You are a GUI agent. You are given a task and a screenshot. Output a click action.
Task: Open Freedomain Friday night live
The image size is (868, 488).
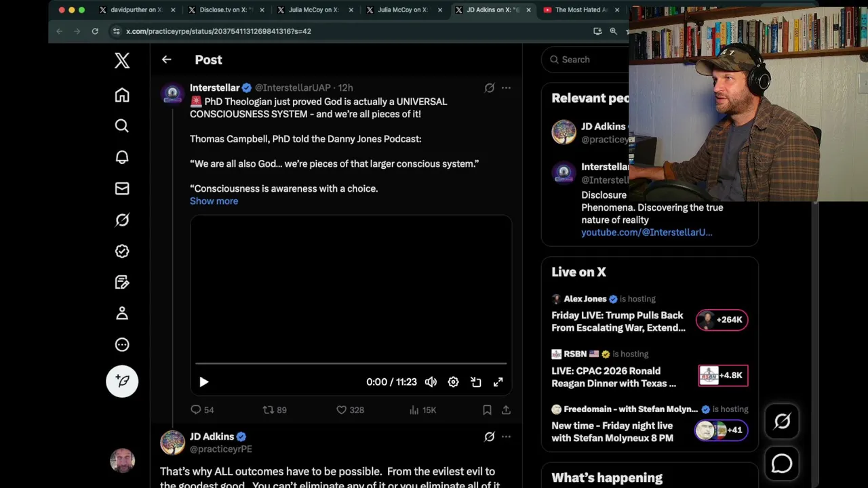(x=612, y=432)
